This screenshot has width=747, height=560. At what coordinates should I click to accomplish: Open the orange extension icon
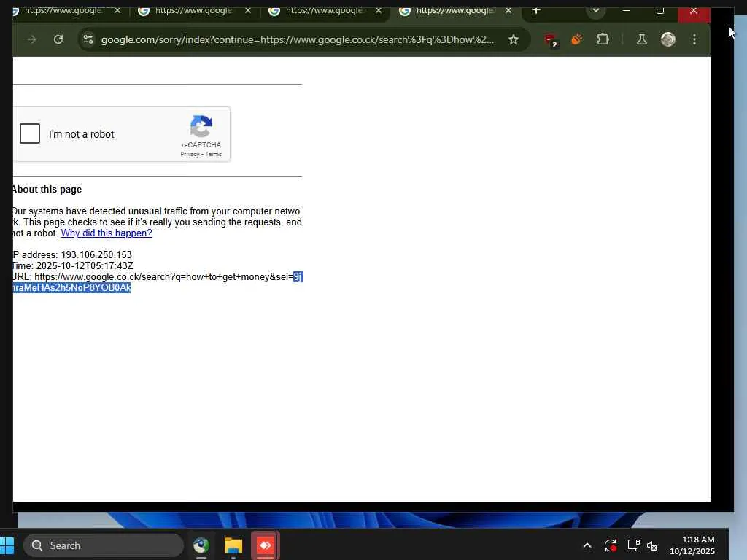[576, 39]
